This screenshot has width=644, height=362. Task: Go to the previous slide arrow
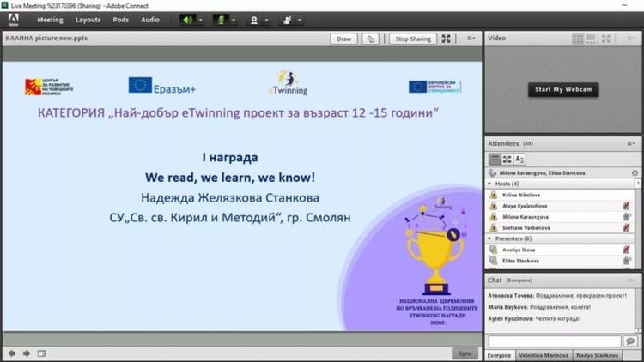[x=12, y=353]
